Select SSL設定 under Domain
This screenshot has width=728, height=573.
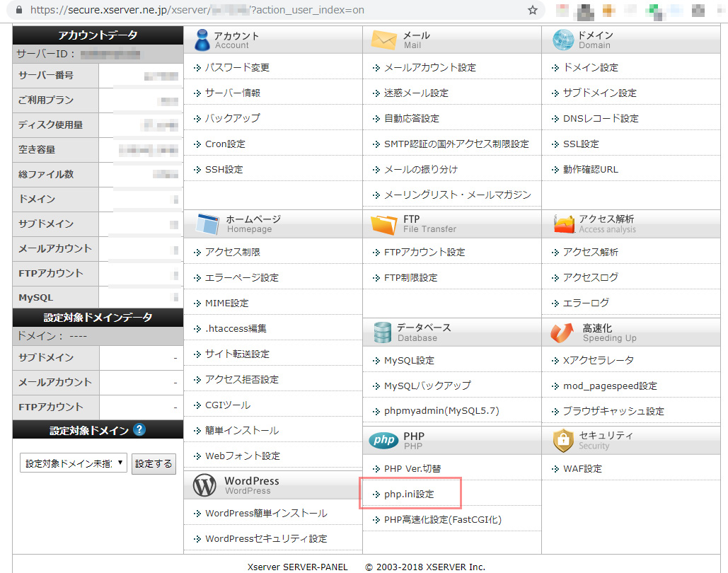click(x=581, y=144)
